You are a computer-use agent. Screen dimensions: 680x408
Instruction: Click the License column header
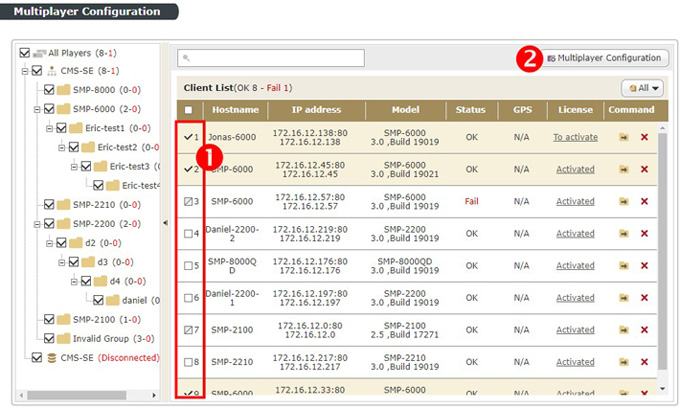(x=575, y=110)
